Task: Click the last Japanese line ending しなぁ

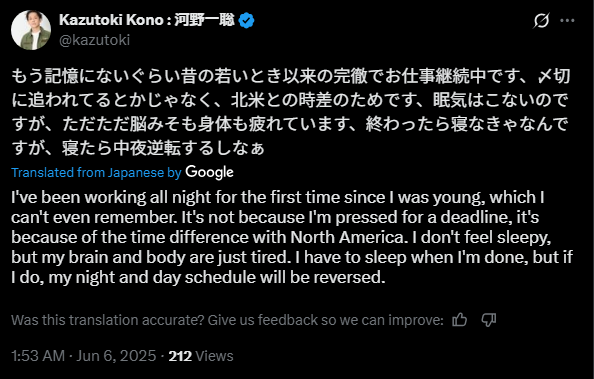Action: (x=138, y=148)
